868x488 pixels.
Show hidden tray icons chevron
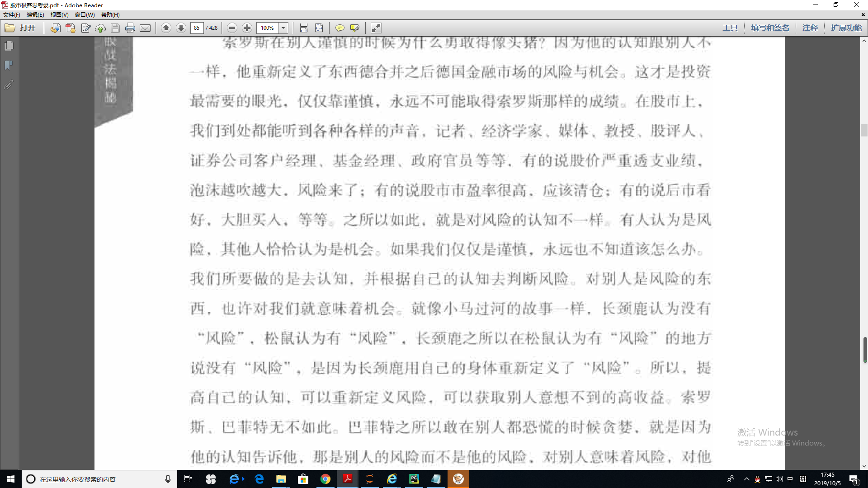(x=746, y=479)
